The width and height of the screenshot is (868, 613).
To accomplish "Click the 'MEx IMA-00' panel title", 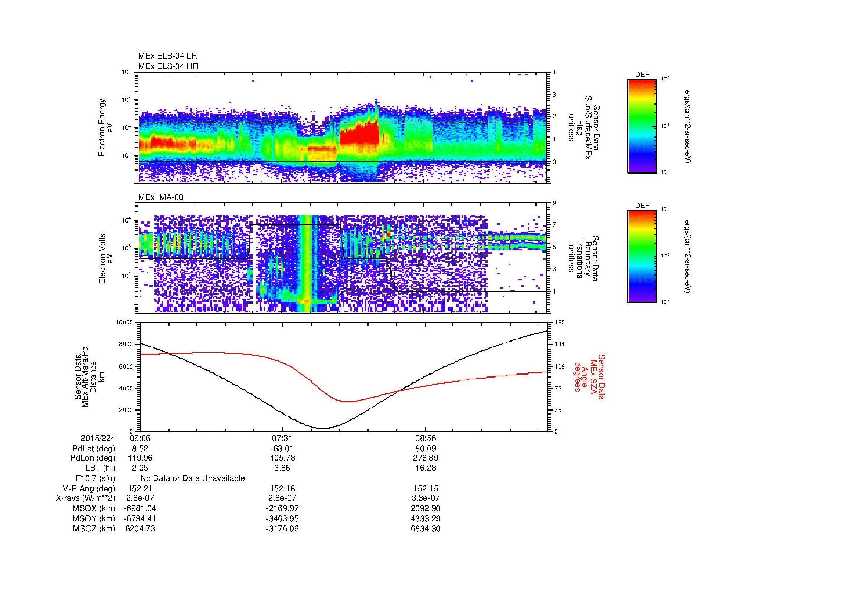I will tap(161, 197).
